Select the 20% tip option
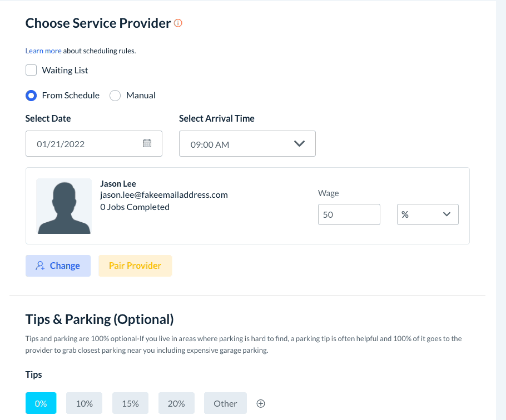Viewport: 506px width, 420px height. click(176, 404)
